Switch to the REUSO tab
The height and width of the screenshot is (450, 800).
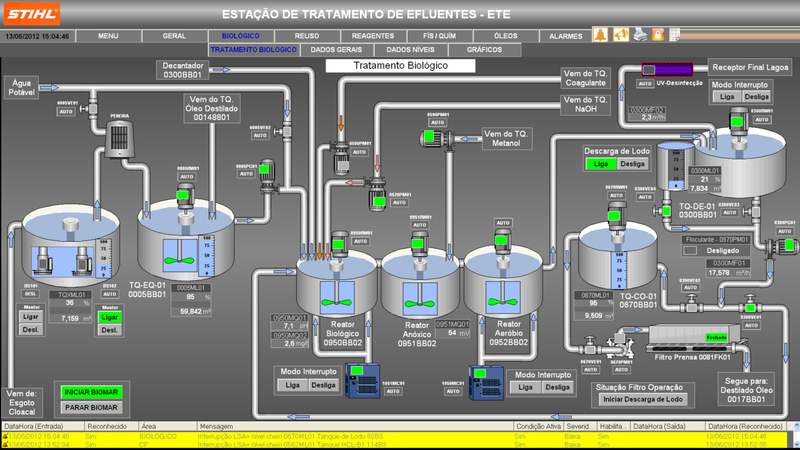307,36
